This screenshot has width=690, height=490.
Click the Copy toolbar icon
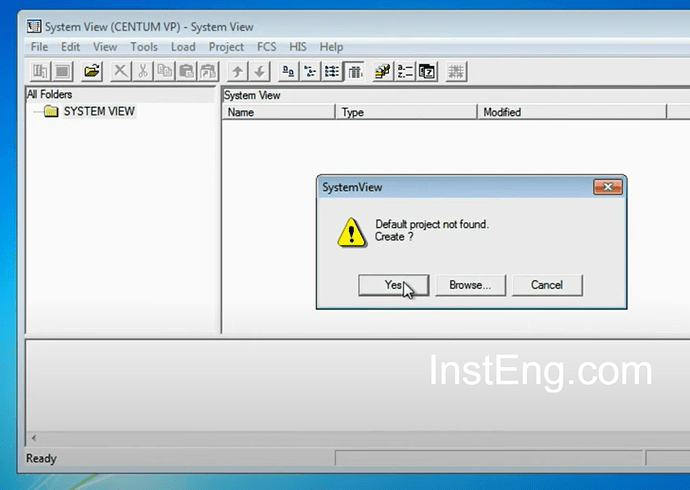click(165, 71)
